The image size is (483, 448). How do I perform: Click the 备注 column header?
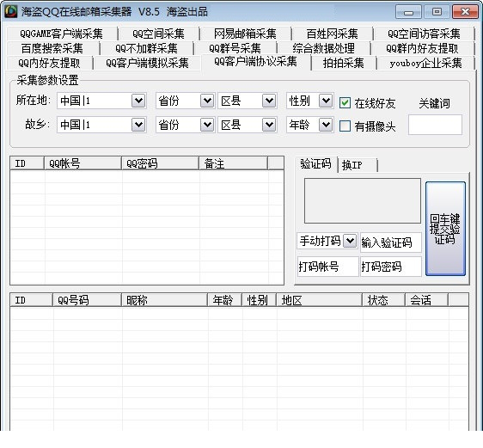point(233,163)
